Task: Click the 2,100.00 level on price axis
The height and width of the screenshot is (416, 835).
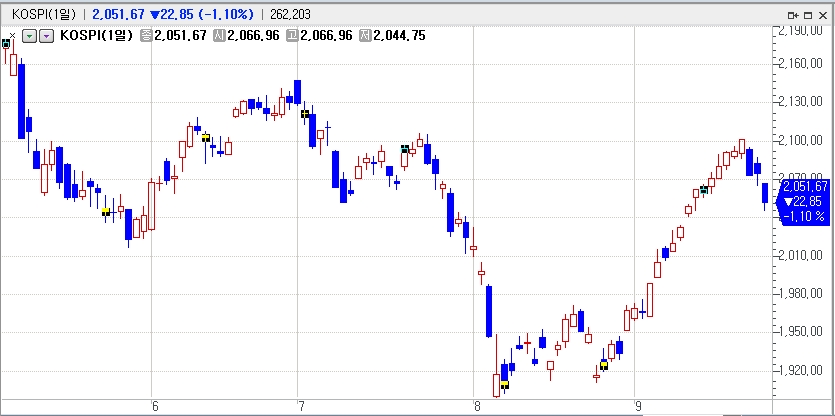Action: [x=804, y=140]
